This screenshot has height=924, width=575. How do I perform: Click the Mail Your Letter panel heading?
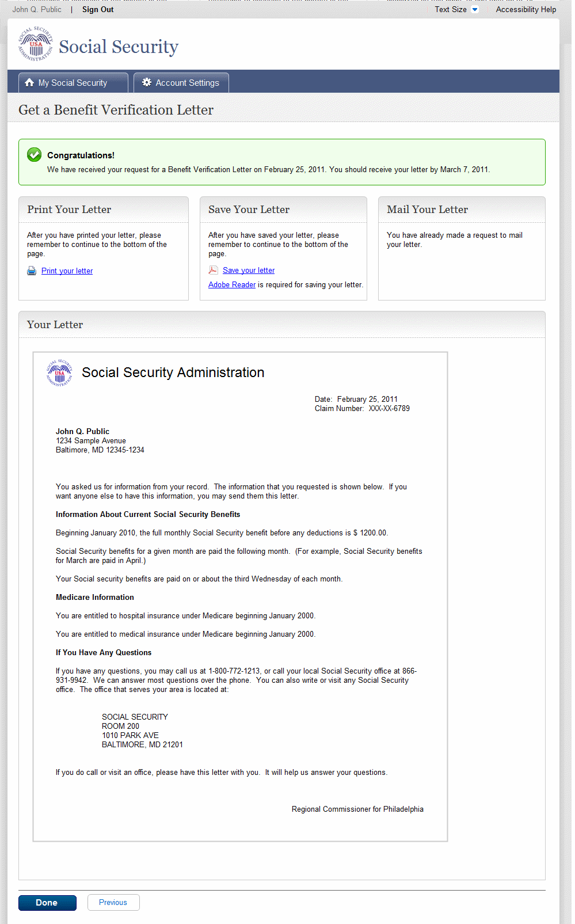427,210
